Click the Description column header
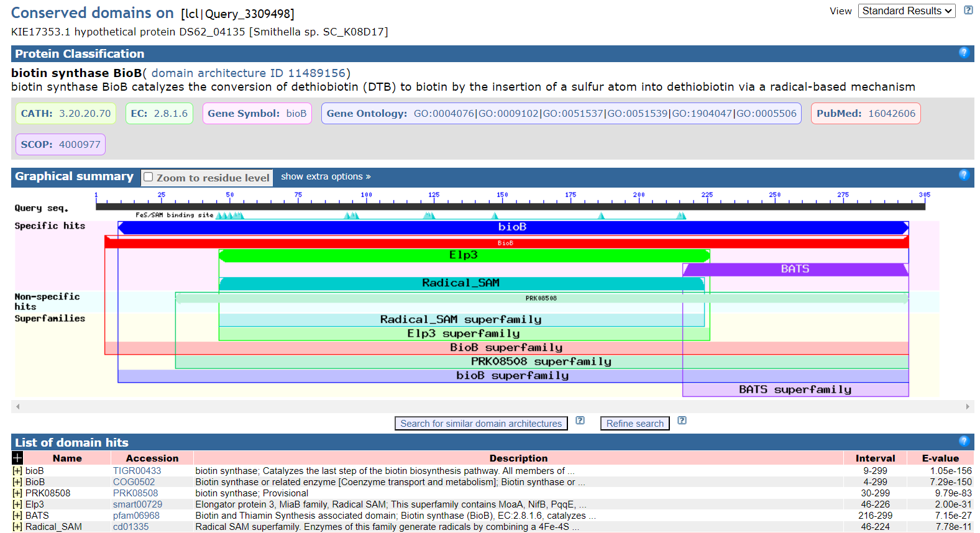The width and height of the screenshot is (980, 533). [x=518, y=458]
